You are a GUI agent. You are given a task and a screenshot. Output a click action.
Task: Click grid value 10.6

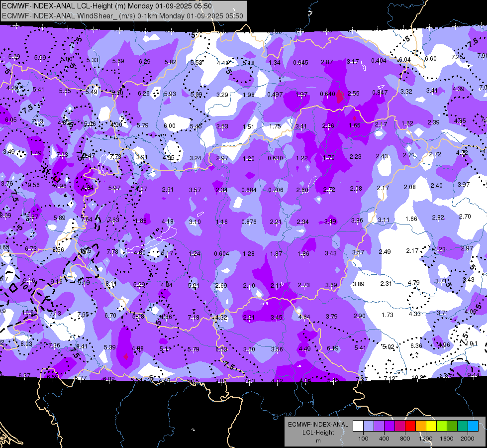[28, 312]
